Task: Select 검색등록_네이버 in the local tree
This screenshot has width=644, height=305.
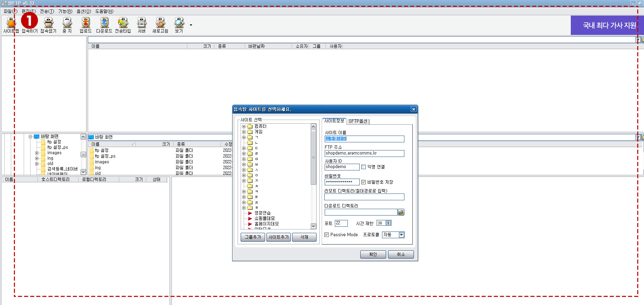Action: point(62,169)
